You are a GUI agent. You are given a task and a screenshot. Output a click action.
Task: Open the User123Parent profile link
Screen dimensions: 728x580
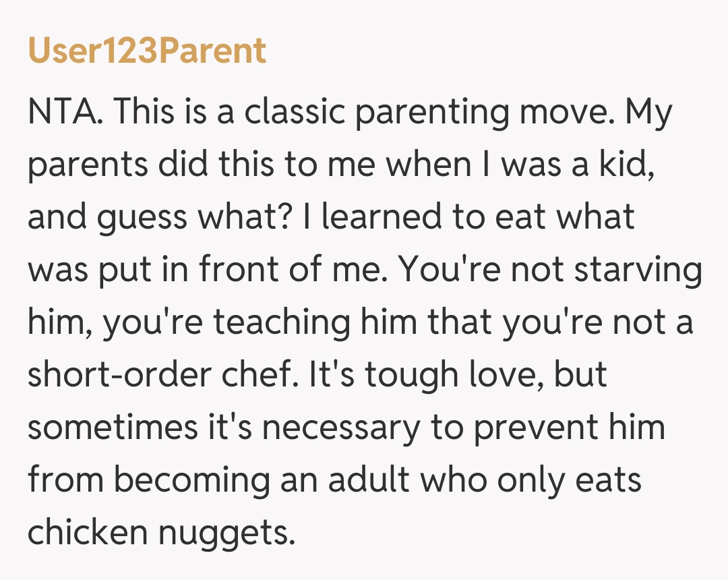[x=147, y=51]
